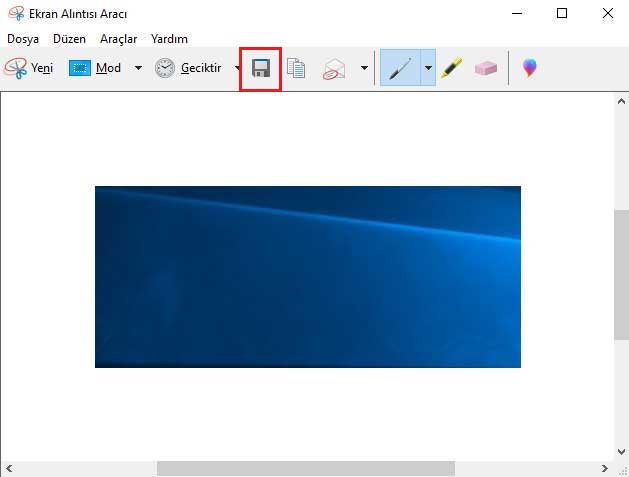Click the horizontal scrollbar thumb
The image size is (629, 477).
tap(306, 469)
